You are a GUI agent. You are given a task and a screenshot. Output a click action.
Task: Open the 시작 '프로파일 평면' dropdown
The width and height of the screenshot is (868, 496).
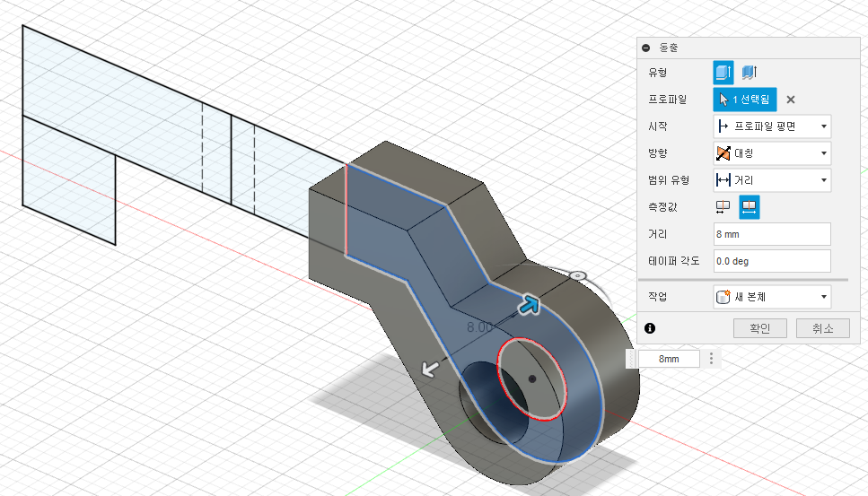(x=772, y=126)
